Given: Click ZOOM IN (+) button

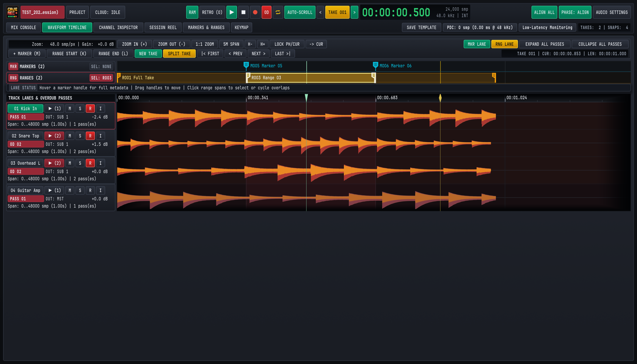Looking at the screenshot, I should click(135, 44).
